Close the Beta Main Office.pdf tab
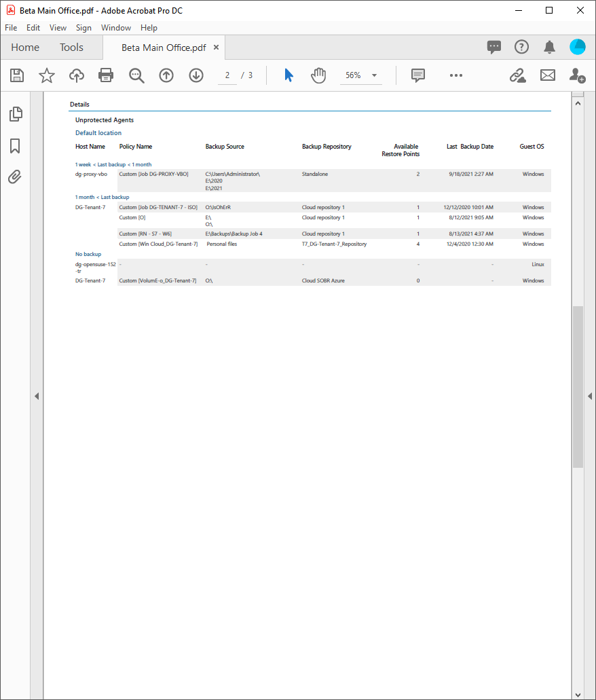Viewport: 596px width, 700px height. tap(216, 48)
